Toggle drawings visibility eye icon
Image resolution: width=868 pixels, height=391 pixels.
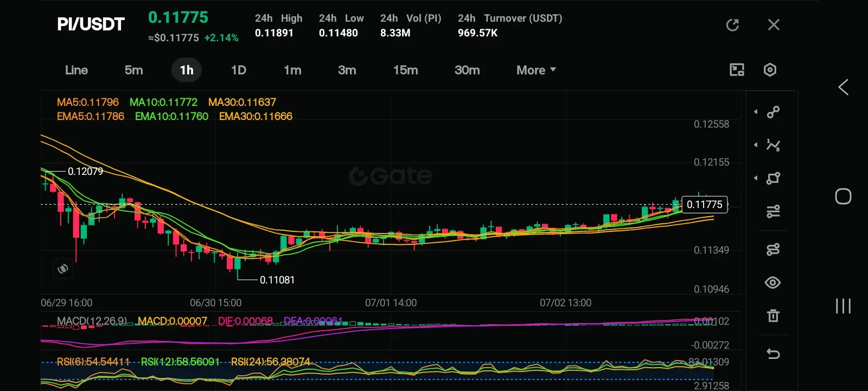pos(773,282)
